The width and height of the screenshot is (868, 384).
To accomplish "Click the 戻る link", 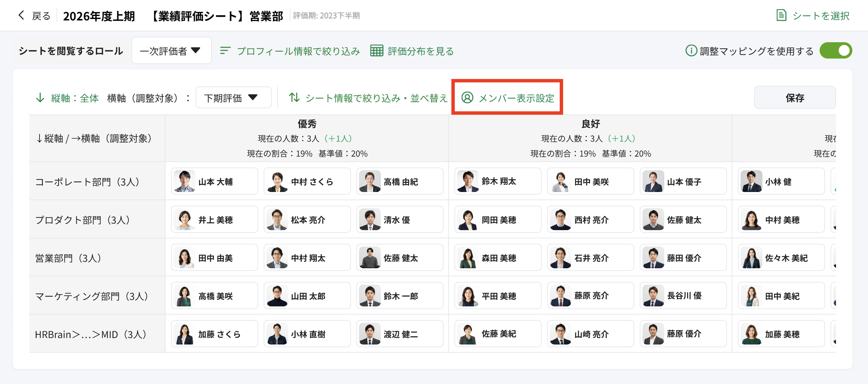I will pos(41,16).
